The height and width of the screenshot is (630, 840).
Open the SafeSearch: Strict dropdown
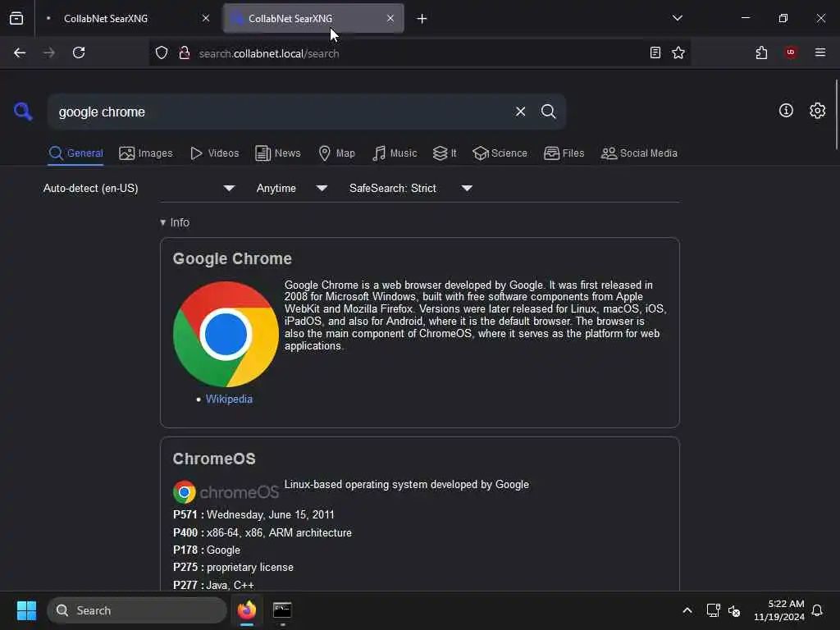click(x=411, y=188)
